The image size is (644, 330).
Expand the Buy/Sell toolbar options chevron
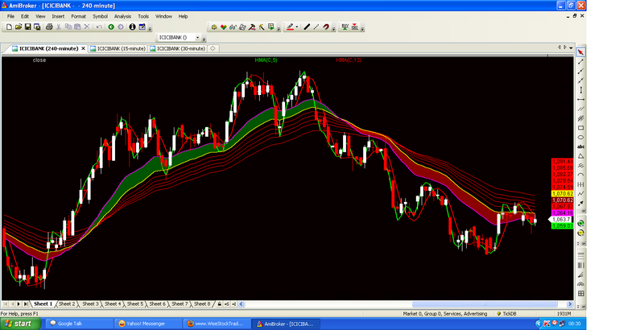pos(362,29)
